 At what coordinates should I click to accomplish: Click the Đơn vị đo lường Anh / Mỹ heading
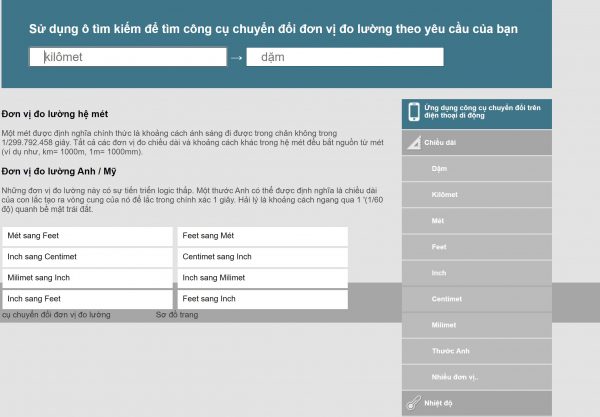tap(59, 171)
